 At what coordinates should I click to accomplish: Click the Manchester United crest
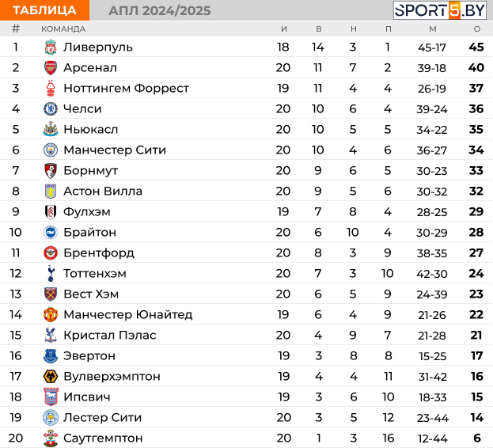pos(51,314)
